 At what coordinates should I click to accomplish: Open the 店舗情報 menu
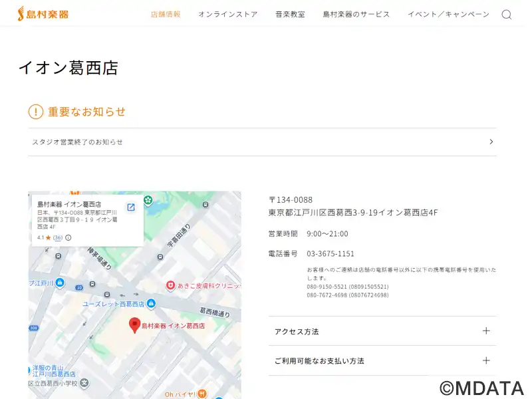pos(166,15)
